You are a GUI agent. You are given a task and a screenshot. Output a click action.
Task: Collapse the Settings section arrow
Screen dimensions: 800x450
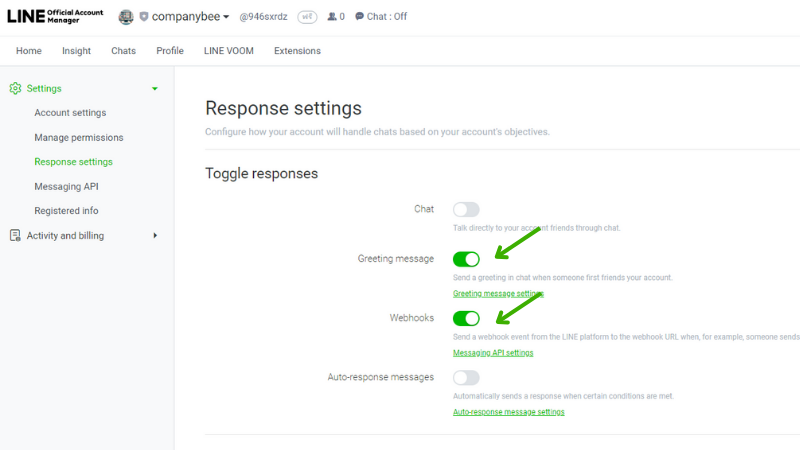[x=155, y=89]
